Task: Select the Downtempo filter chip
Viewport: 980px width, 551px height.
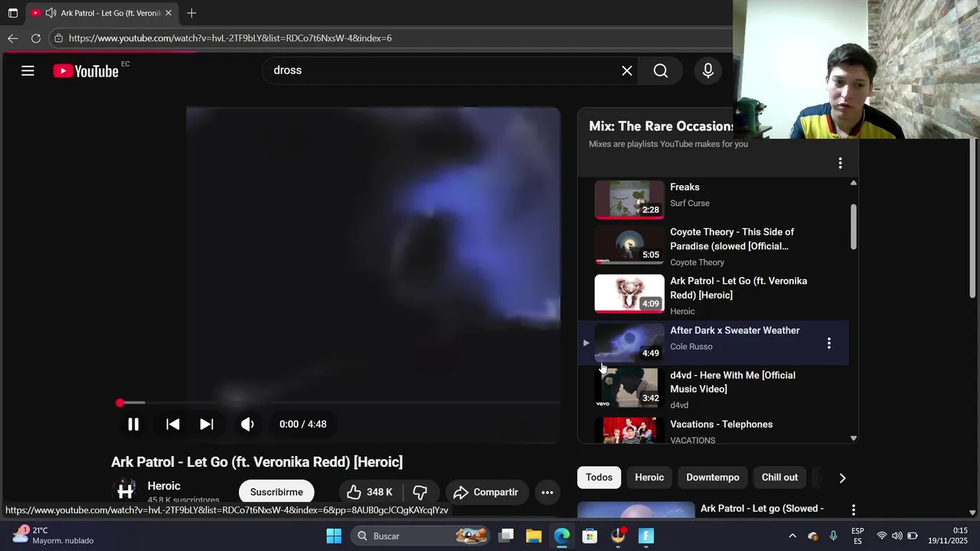Action: pos(713,478)
